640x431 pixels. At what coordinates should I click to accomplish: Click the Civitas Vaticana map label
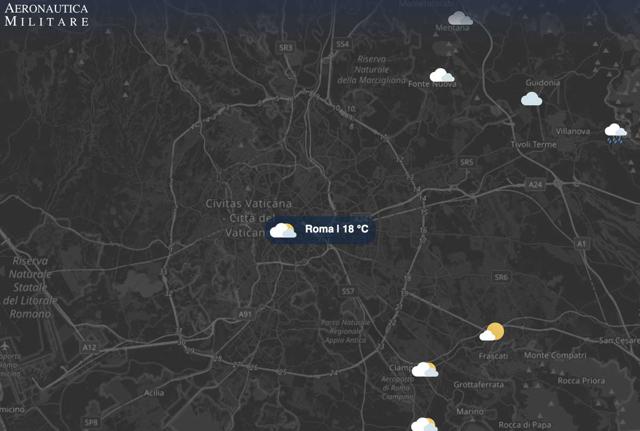tap(249, 203)
